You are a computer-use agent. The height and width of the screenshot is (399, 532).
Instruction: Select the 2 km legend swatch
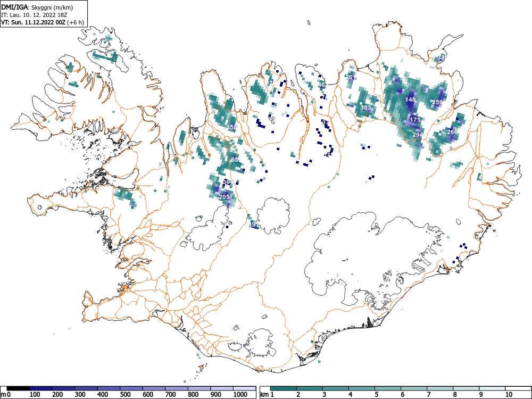(310, 388)
